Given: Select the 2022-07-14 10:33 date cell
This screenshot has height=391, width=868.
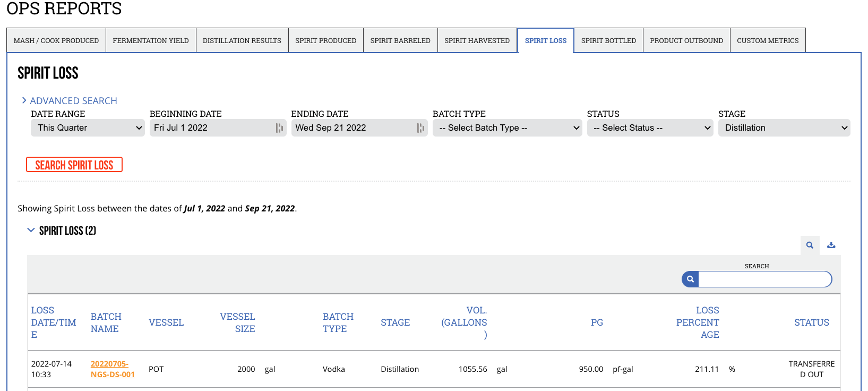Looking at the screenshot, I should (x=51, y=369).
